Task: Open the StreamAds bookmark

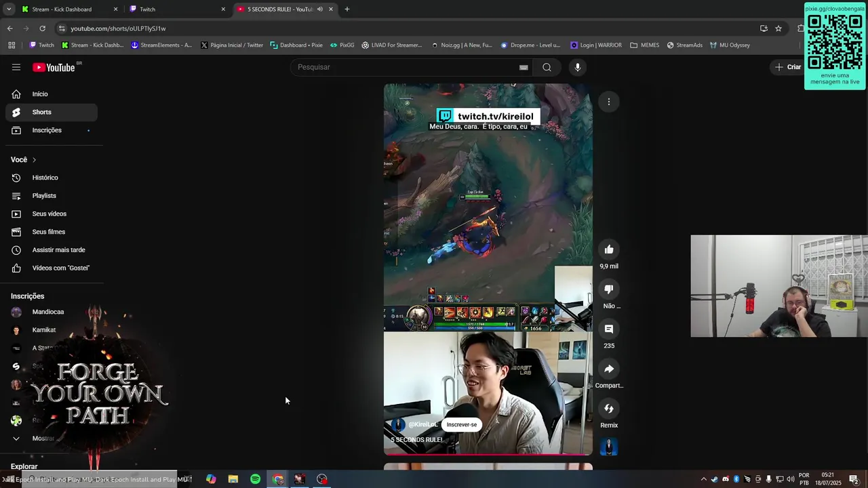Action: coord(684,45)
